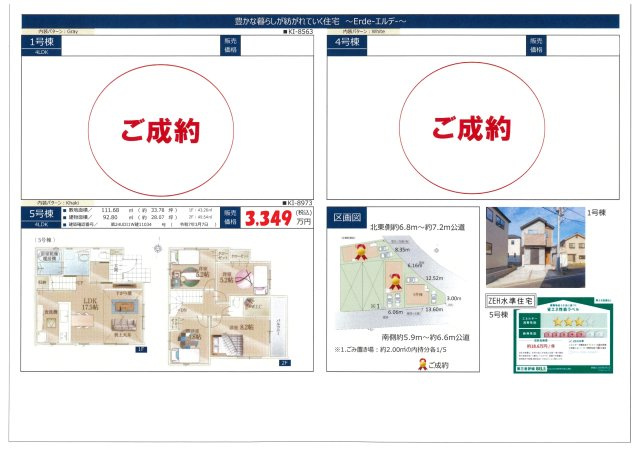Image resolution: width=640 pixels, height=452 pixels.
Task: Click the sold ribbon on the northwest plot
Action: point(360,252)
